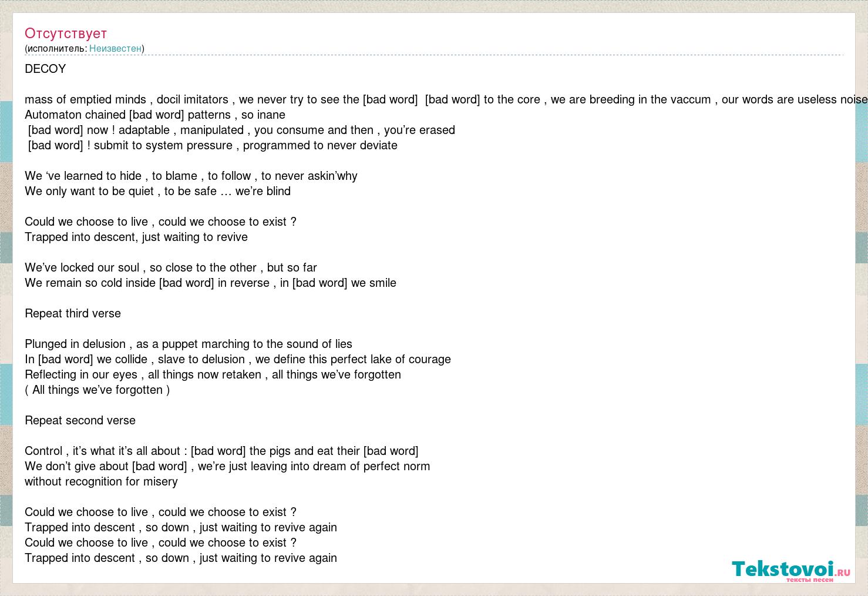The width and height of the screenshot is (868, 596).
Task: Click the 'Reflecting in our eyes' line
Action: point(213,374)
